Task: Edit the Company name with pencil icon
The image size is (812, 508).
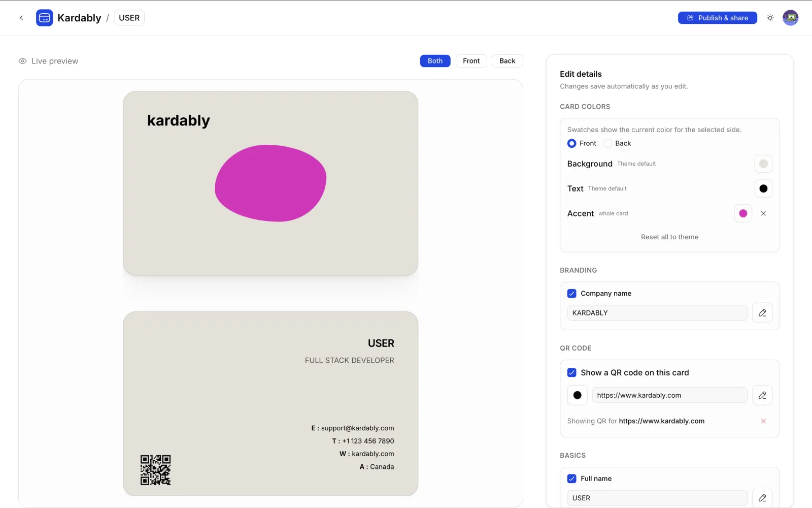Action: click(x=762, y=313)
